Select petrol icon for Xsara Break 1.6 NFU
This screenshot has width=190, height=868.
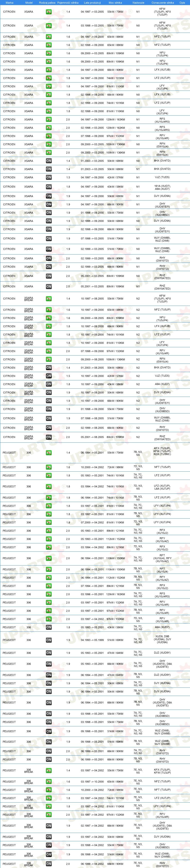[x=49, y=319]
